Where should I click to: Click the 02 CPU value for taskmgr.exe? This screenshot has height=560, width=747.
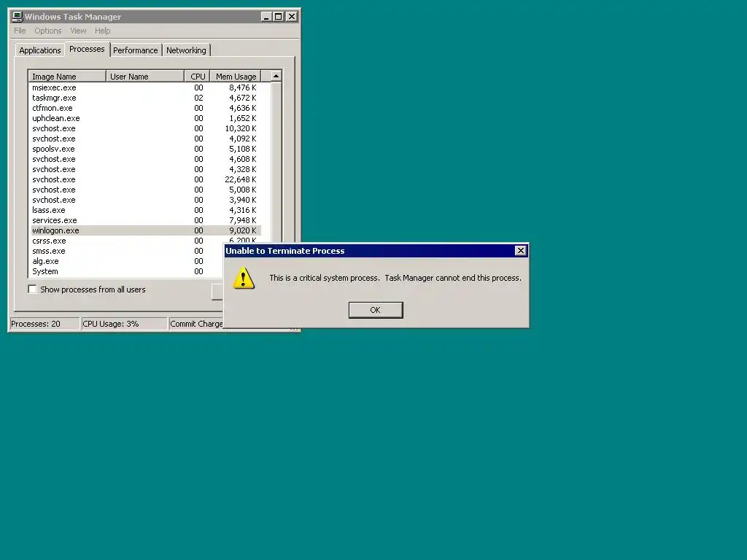click(198, 98)
